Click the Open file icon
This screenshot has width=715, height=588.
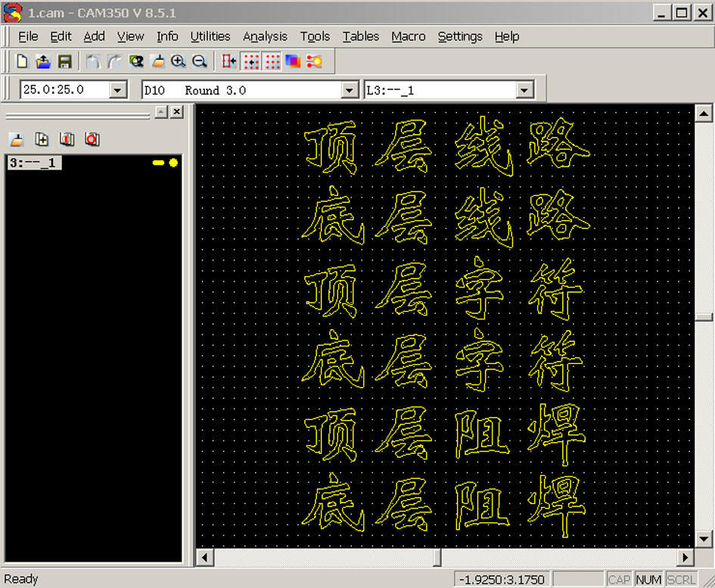tap(43, 61)
